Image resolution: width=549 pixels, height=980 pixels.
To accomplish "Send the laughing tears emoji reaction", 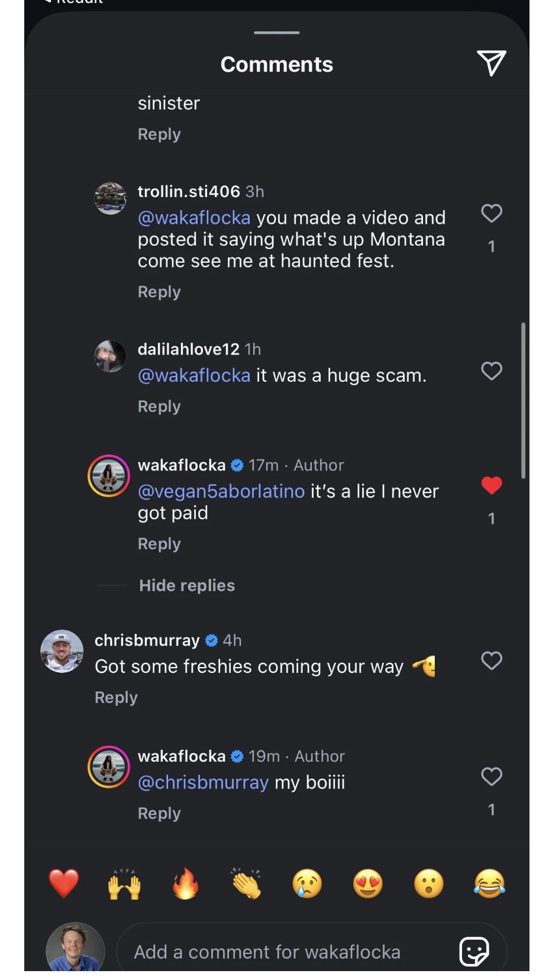I will [x=489, y=884].
